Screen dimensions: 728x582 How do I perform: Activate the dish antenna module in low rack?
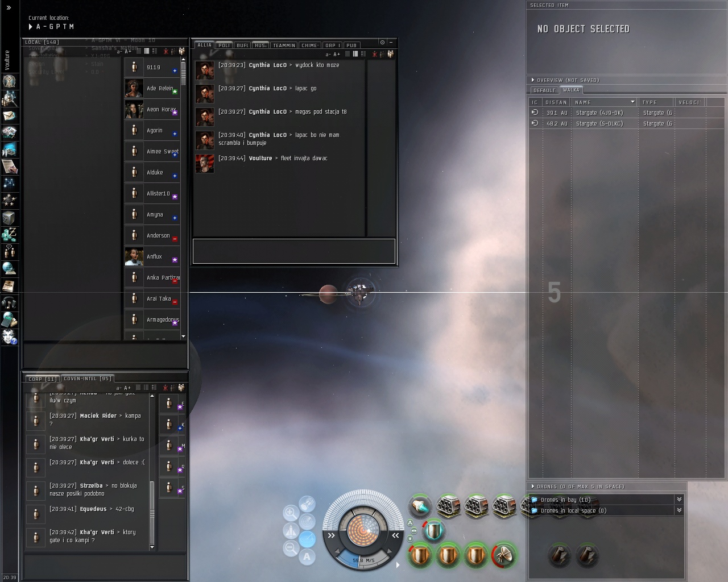click(x=504, y=555)
